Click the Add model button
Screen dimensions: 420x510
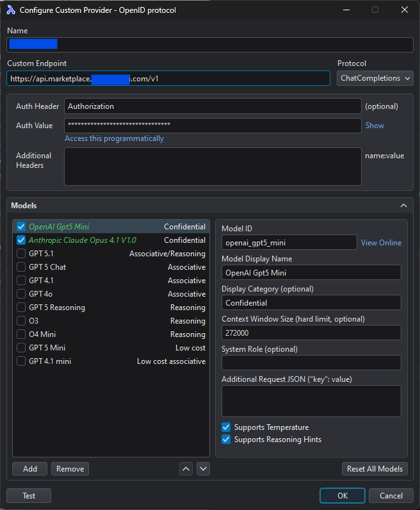tap(30, 469)
